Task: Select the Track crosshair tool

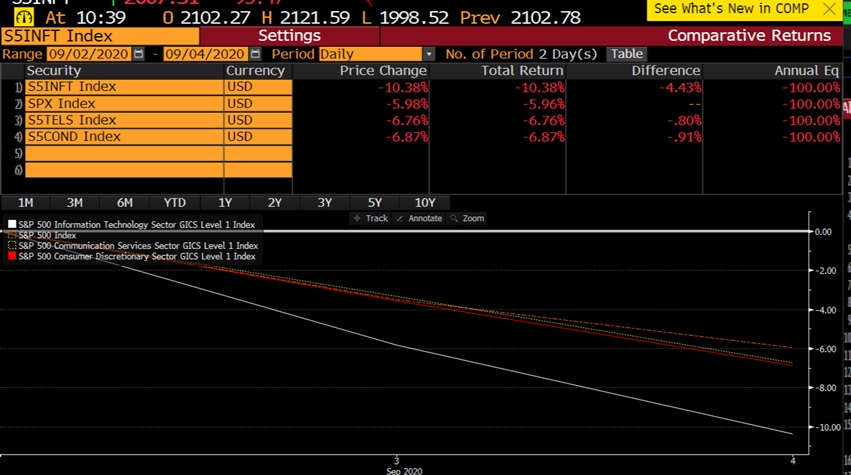Action: click(371, 218)
